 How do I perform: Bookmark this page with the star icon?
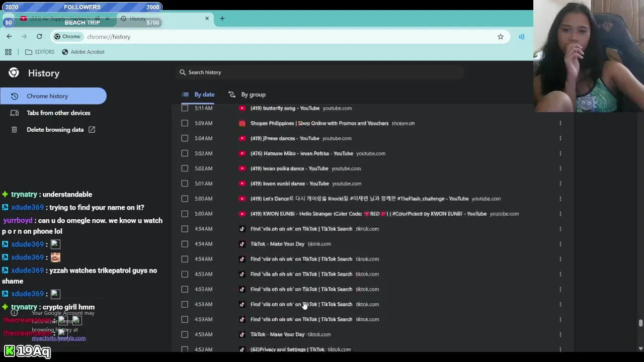[x=500, y=37]
